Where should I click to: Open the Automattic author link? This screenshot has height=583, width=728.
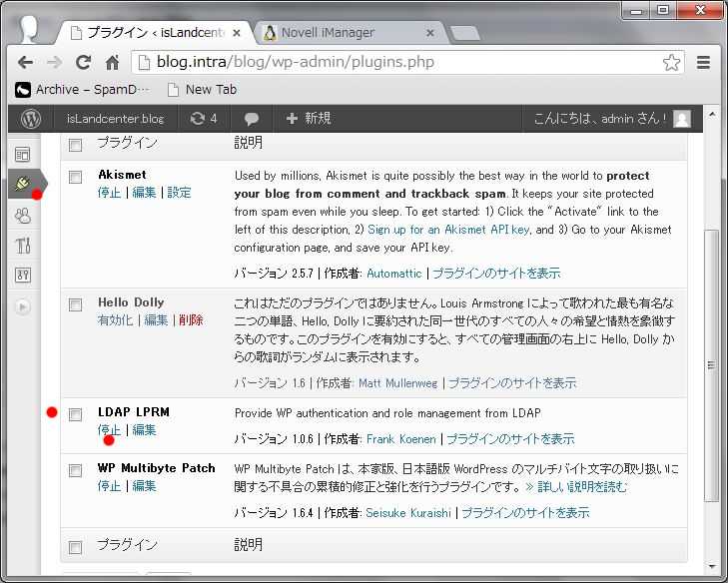[394, 273]
